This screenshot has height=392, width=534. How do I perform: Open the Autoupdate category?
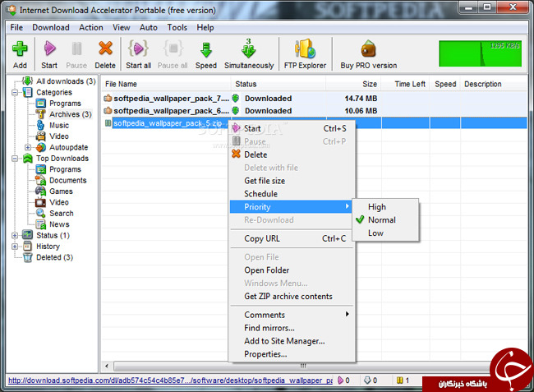68,147
